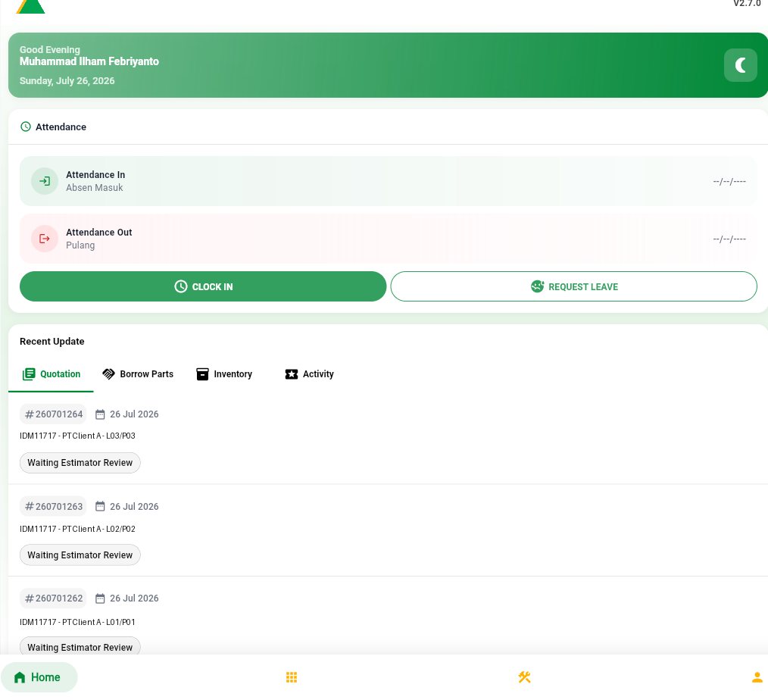Click calendar icon beside #260701262
The width and height of the screenshot is (768, 700).
tap(100, 598)
